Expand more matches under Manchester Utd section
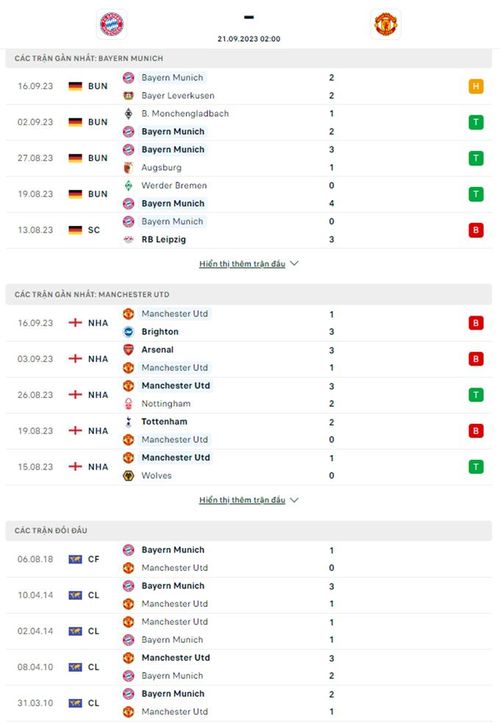500x724 pixels. click(242, 500)
